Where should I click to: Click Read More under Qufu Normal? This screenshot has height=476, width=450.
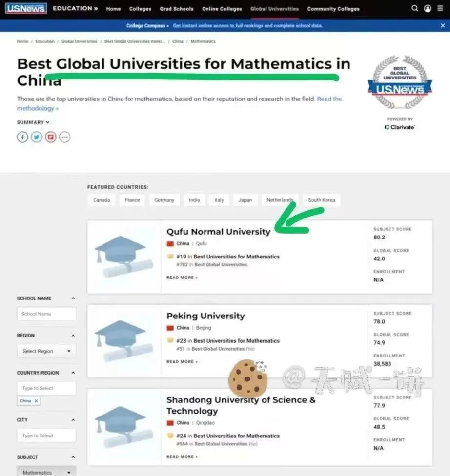(182, 278)
